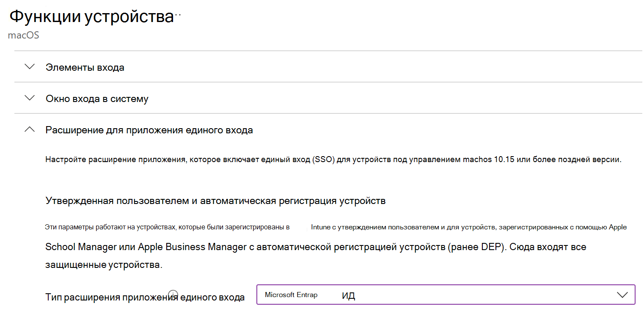Expand the Окно входа в систему chevron

[x=30, y=98]
